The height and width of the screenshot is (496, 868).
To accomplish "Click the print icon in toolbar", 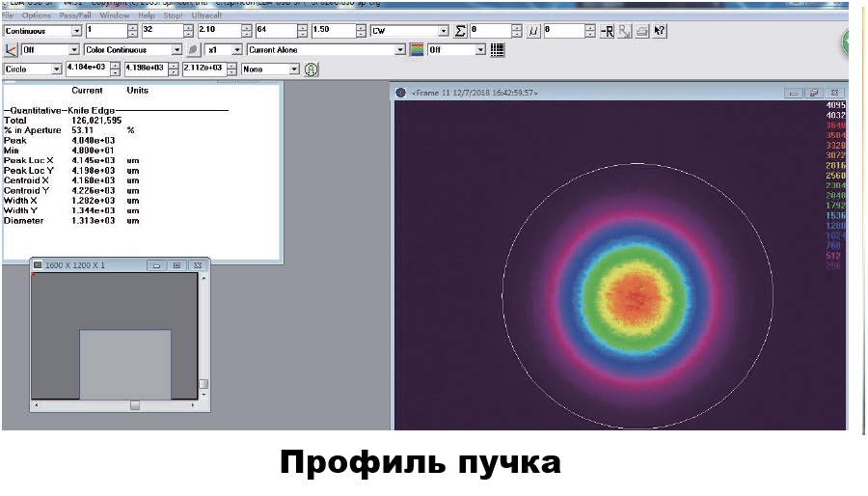I will pos(641,31).
